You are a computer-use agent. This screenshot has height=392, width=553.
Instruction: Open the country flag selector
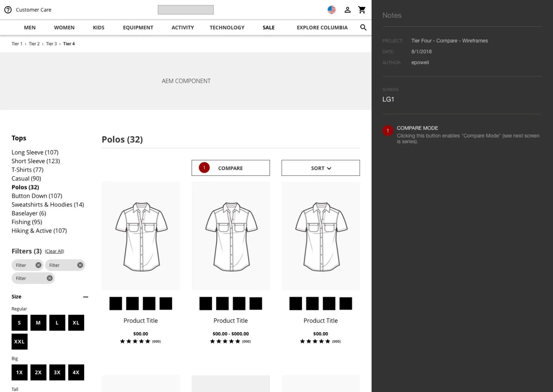(331, 10)
